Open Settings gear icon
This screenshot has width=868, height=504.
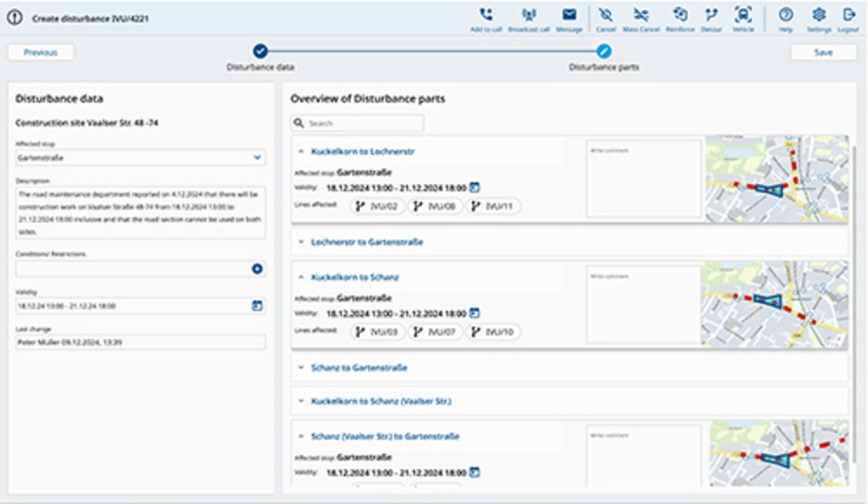coord(818,15)
